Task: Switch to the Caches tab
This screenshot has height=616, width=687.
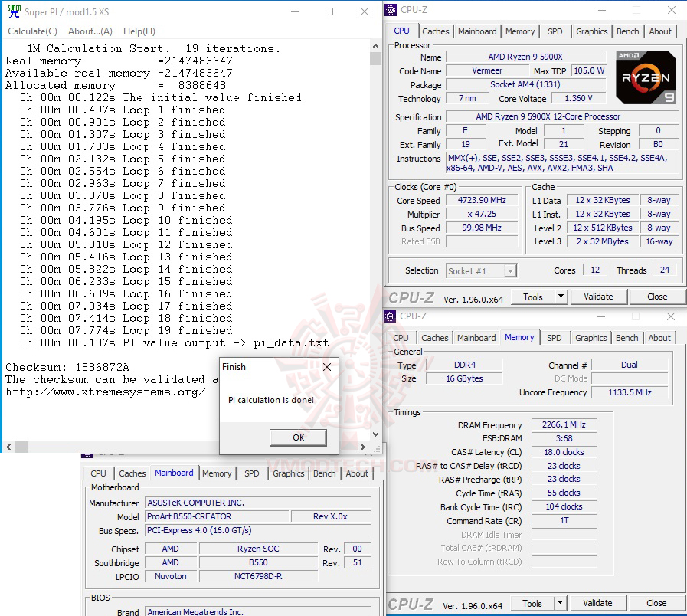Action: [x=436, y=31]
